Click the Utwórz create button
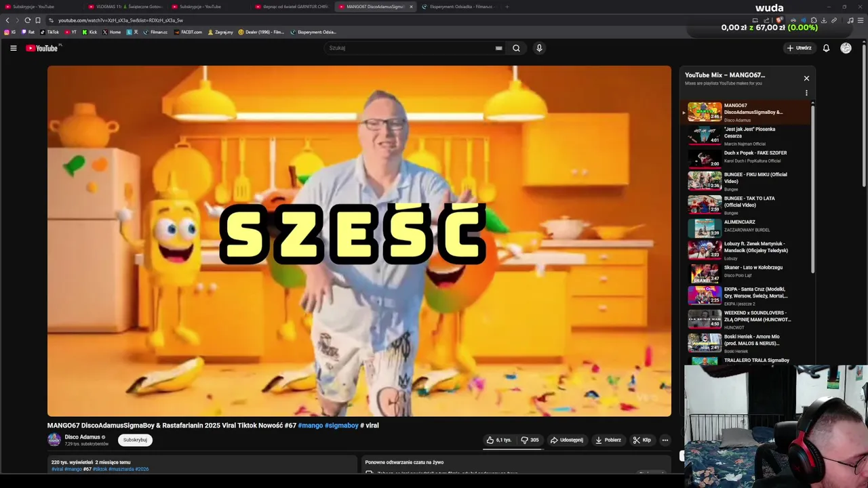868x488 pixels. click(x=799, y=48)
